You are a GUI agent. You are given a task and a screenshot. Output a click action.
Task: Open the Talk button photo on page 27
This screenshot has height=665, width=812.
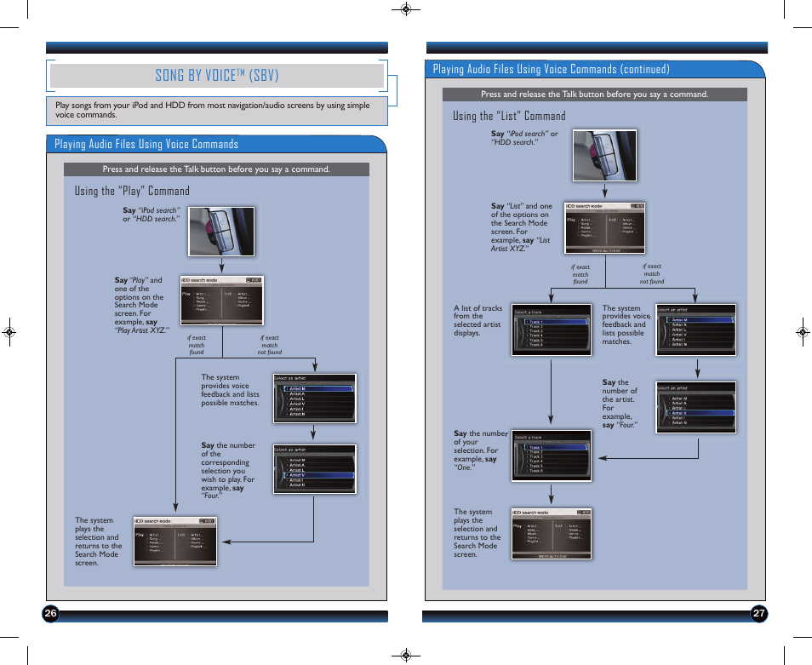click(x=604, y=155)
